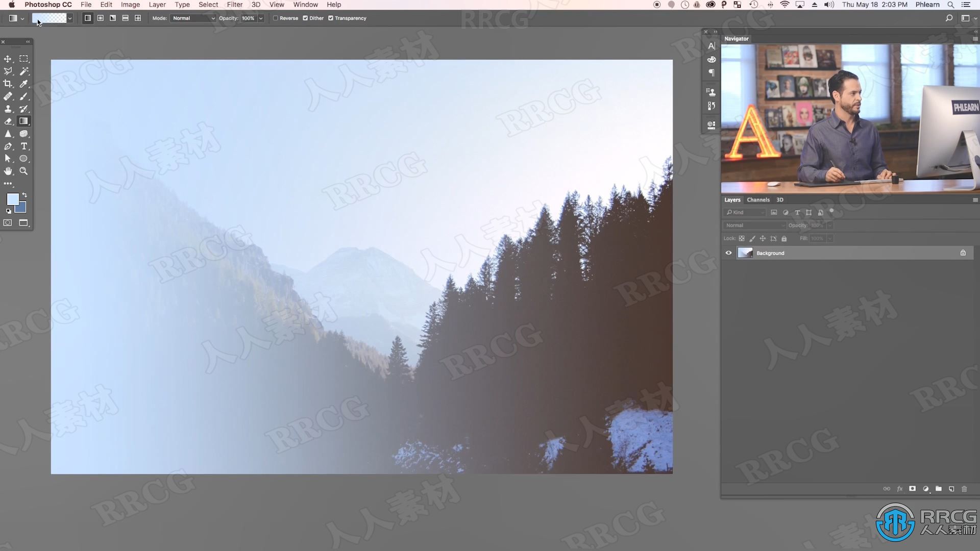Switch to the 3D tab in panels
This screenshot has width=980, height=551.
pos(780,199)
